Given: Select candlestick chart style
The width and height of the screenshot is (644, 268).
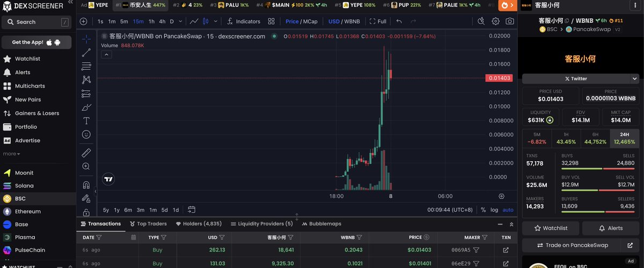Looking at the screenshot, I should 206,21.
